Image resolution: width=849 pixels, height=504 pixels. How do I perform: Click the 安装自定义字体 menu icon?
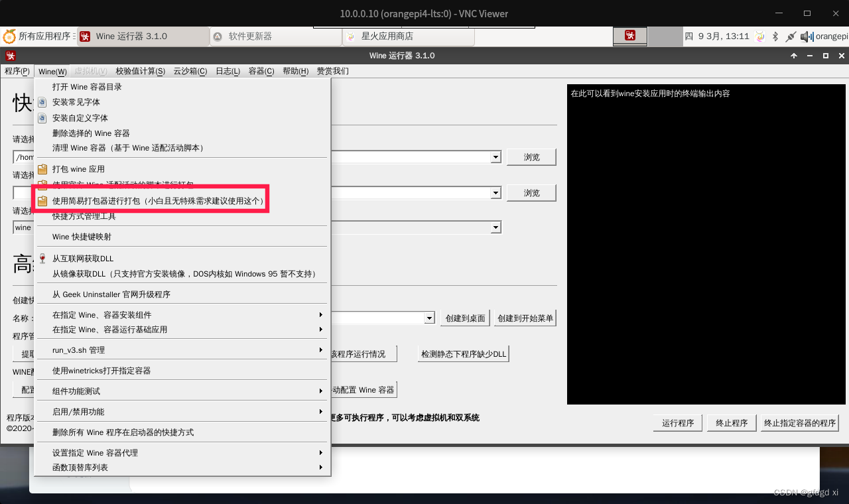[42, 118]
